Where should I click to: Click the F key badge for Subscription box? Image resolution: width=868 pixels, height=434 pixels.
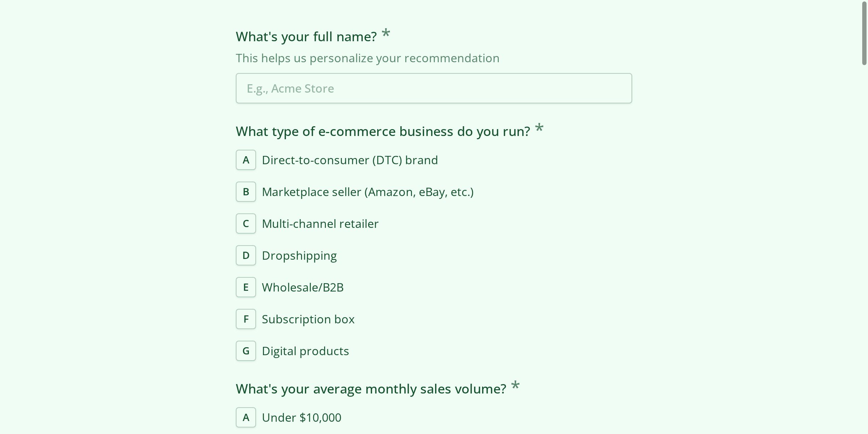[x=246, y=319]
